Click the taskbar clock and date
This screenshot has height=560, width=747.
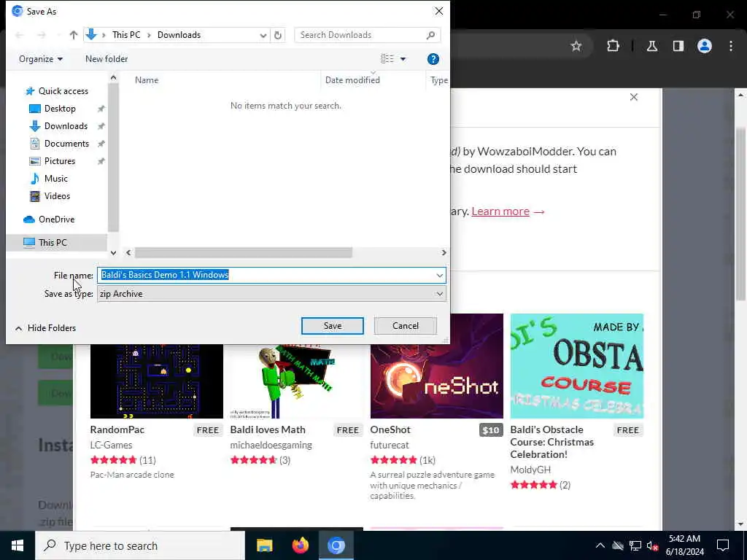point(684,545)
